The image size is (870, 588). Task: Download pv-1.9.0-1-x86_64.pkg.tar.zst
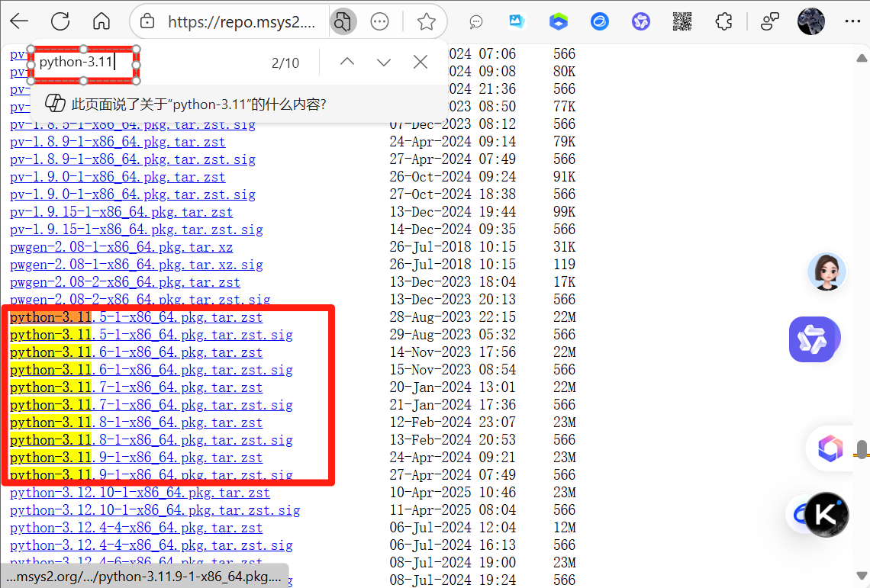[118, 177]
